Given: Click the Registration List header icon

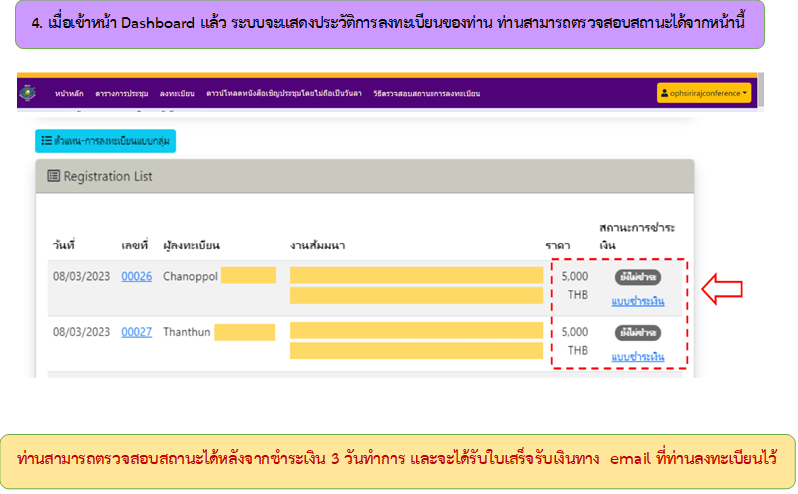Looking at the screenshot, I should tap(54, 176).
